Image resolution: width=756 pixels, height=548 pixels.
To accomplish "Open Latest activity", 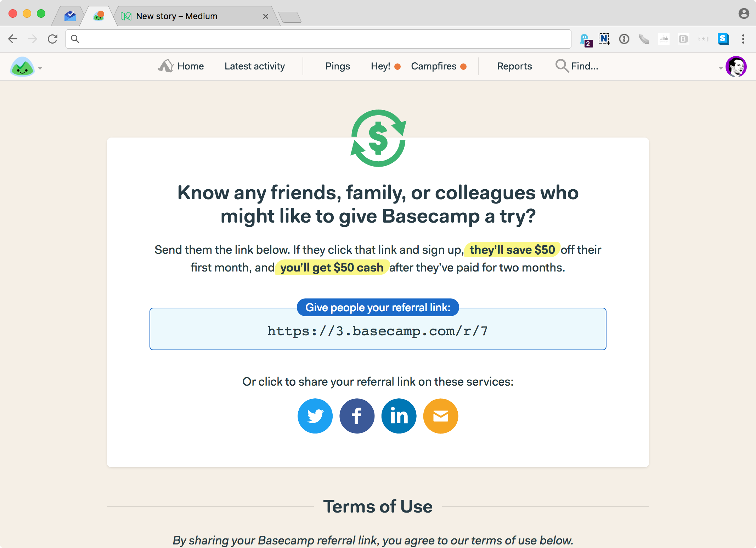I will [x=255, y=66].
